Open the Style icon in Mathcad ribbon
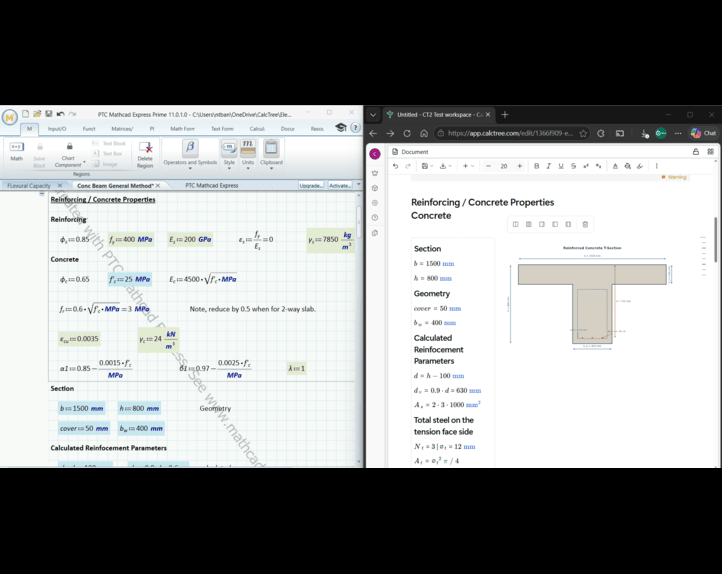Viewport: 722px width, 574px height. pyautogui.click(x=229, y=147)
